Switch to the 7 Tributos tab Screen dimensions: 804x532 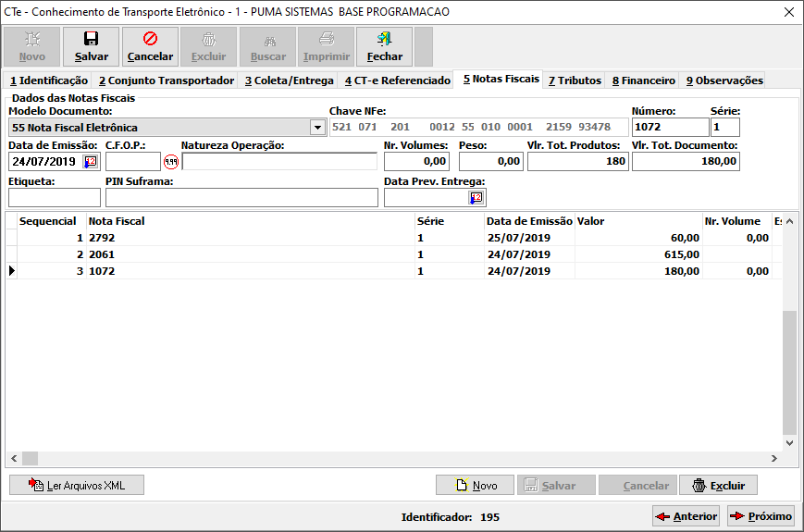click(x=574, y=80)
